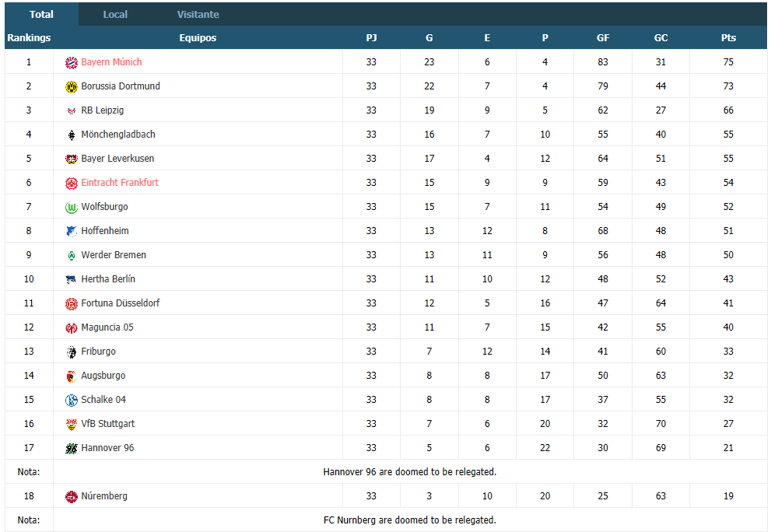Click the Schalke 04 crest icon
The width and height of the screenshot is (771, 532).
point(72,400)
